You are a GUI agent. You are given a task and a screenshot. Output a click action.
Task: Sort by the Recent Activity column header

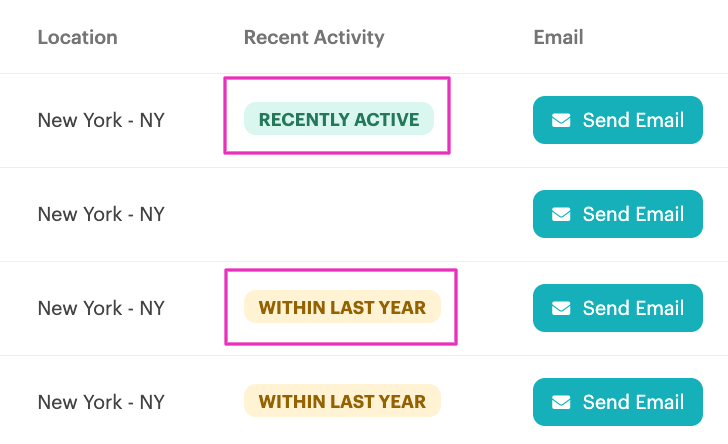[314, 38]
